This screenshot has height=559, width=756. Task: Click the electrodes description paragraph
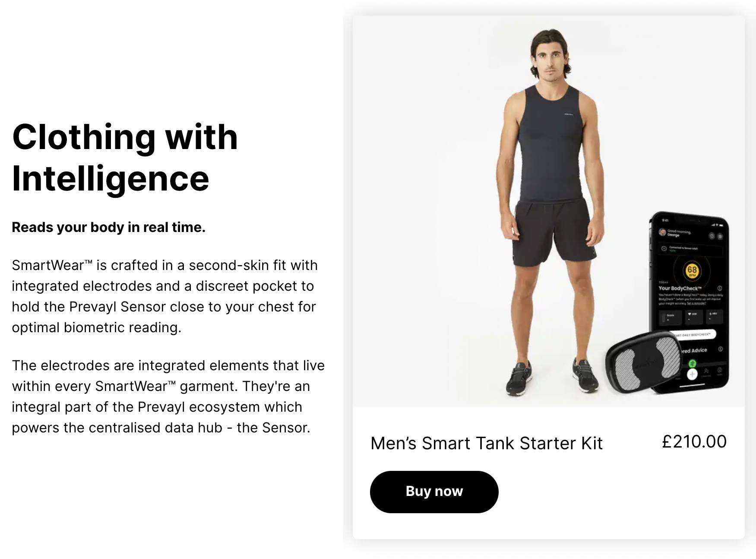168,397
